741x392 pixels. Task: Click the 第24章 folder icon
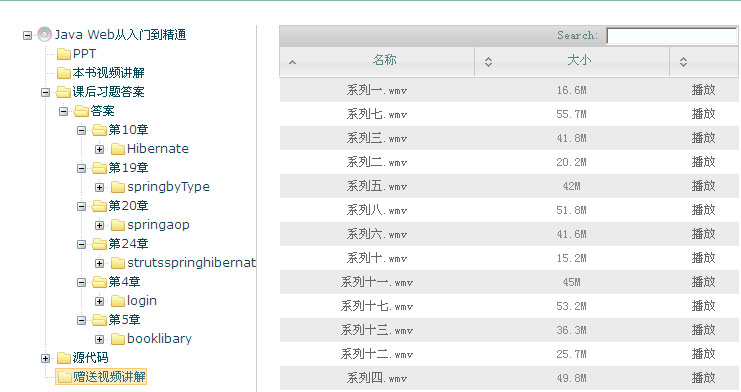pos(99,244)
